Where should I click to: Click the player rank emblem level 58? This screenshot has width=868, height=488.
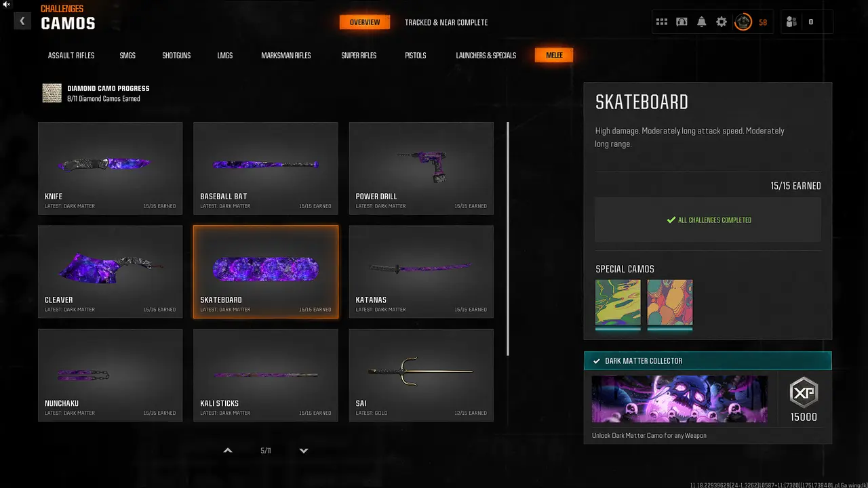tap(744, 22)
